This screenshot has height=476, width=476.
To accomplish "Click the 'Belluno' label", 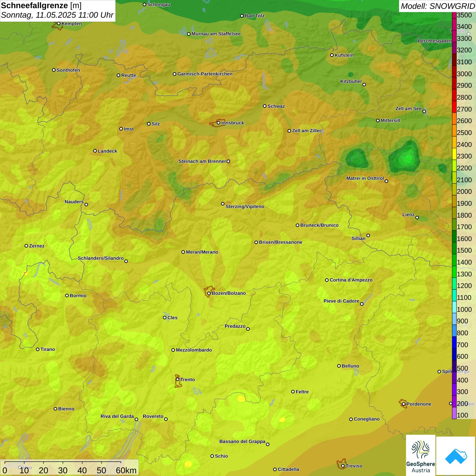I will click(x=350, y=366).
